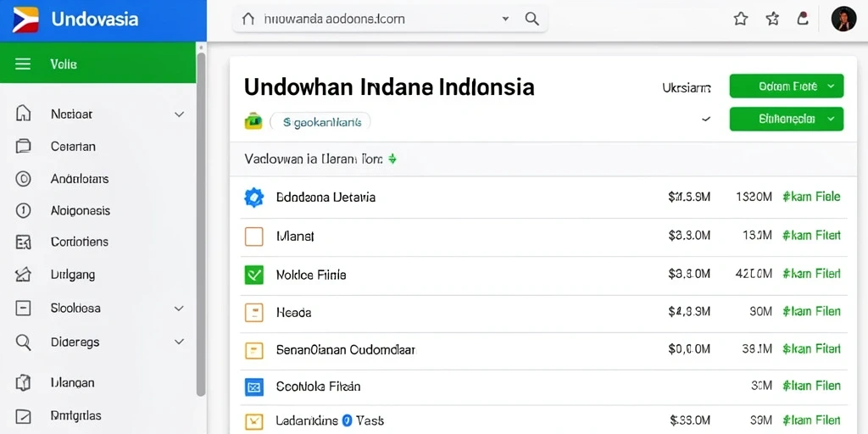The image size is (868, 434).
Task: Select Dtrlgang in the sidebar
Action: pos(73,275)
